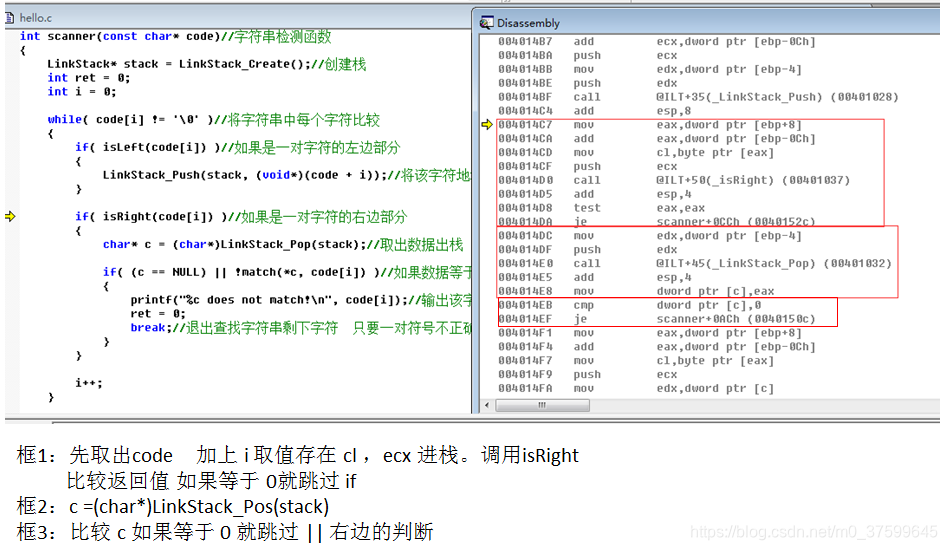The image size is (947, 550).
Task: Click the Disassembly window icon
Action: (486, 23)
